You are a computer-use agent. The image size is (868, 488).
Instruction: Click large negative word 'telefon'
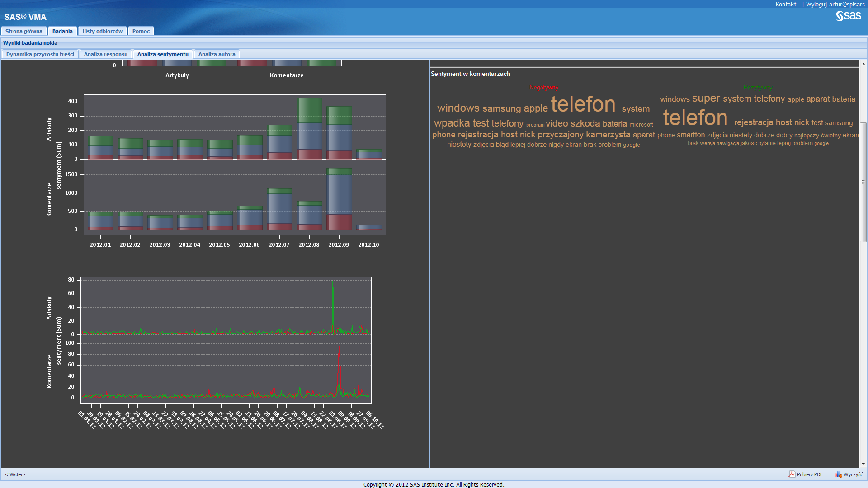(x=583, y=104)
